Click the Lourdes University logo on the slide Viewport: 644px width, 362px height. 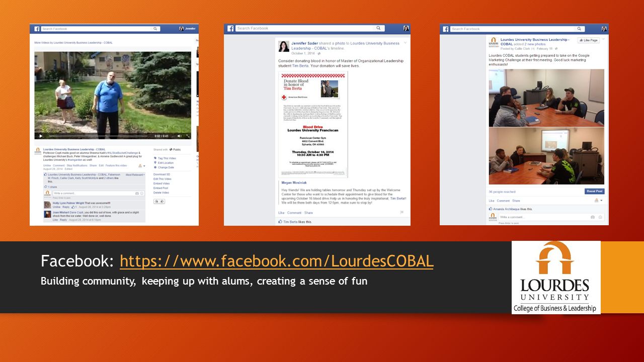click(556, 278)
